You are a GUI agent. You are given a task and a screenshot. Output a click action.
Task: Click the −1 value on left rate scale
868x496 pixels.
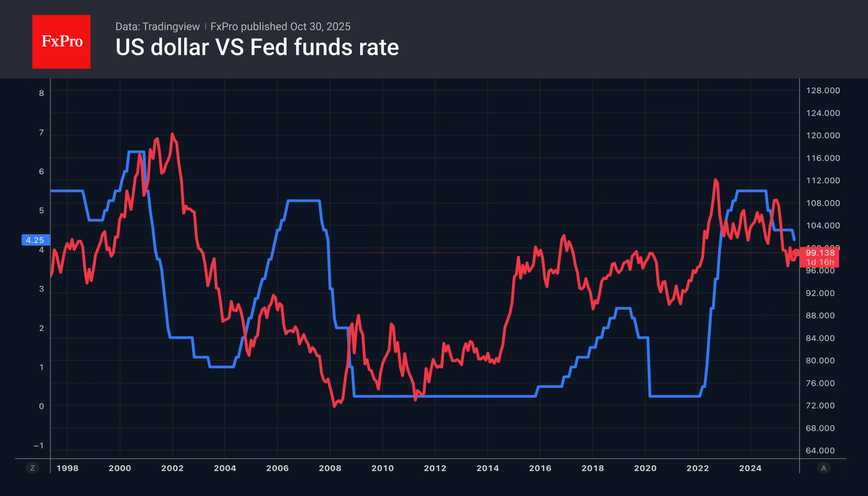(39, 445)
